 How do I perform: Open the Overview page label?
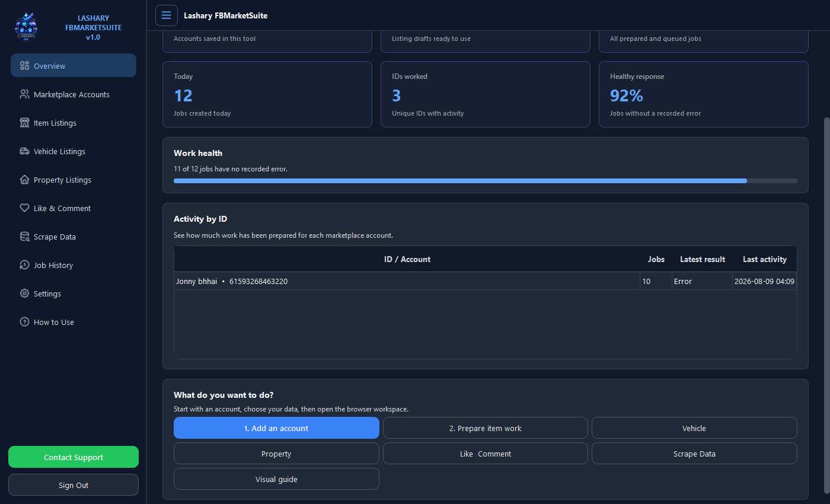click(x=49, y=66)
